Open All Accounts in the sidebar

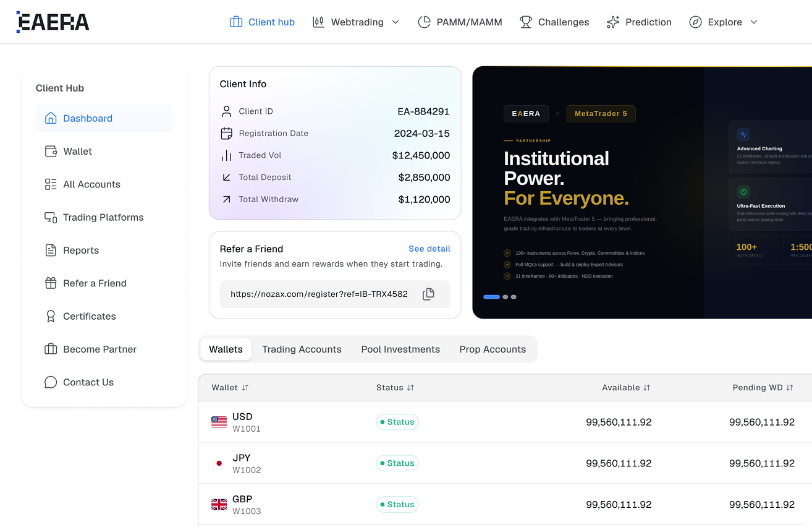[x=104, y=184]
